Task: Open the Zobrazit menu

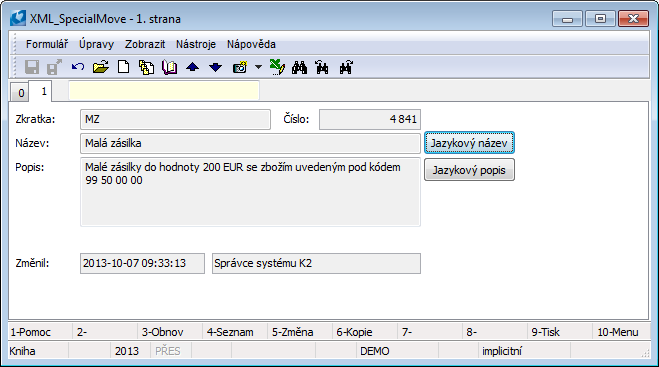Action: [x=145, y=44]
